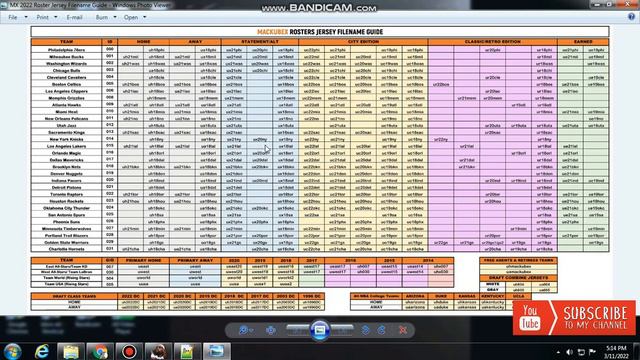Click the 'New York Knicks' row name
This screenshot has width=640, height=360.
(67, 139)
